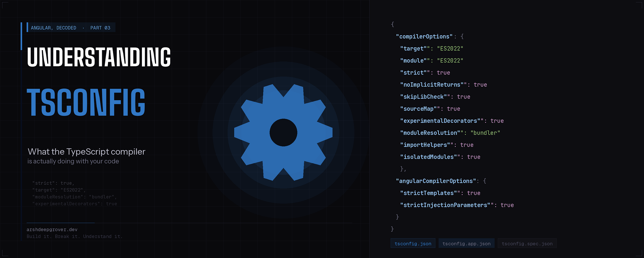Open the tsconfig.spec.json tab
This screenshot has width=644, height=258.
click(527, 243)
